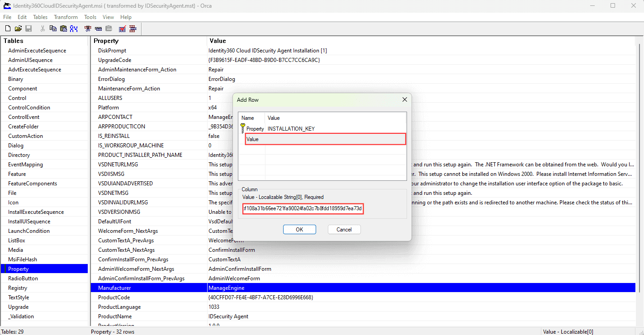Select the MsiFileHash table

point(23,260)
